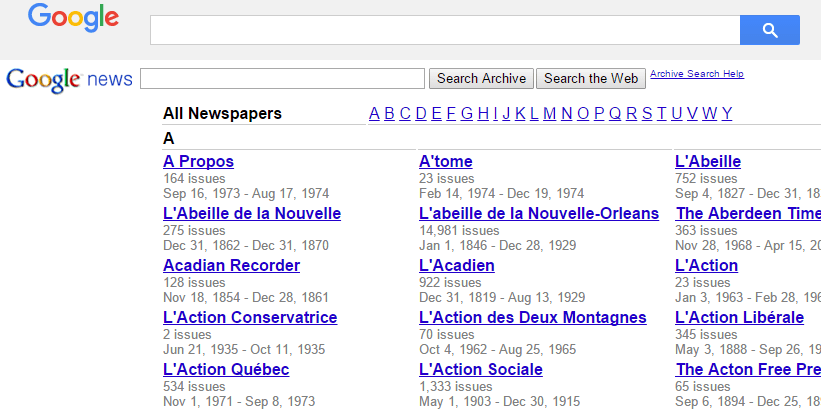Click the 'All Newspapers' heading

pos(222,114)
